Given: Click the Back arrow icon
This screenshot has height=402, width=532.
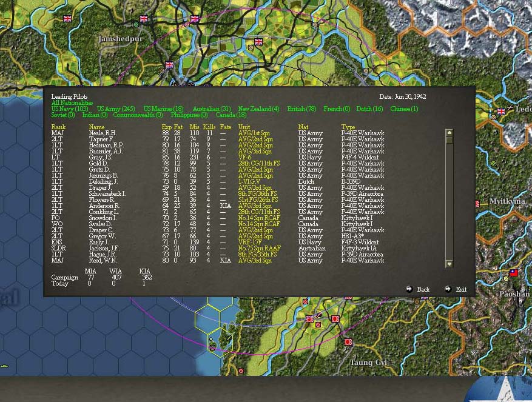Looking at the screenshot, I should pos(409,289).
